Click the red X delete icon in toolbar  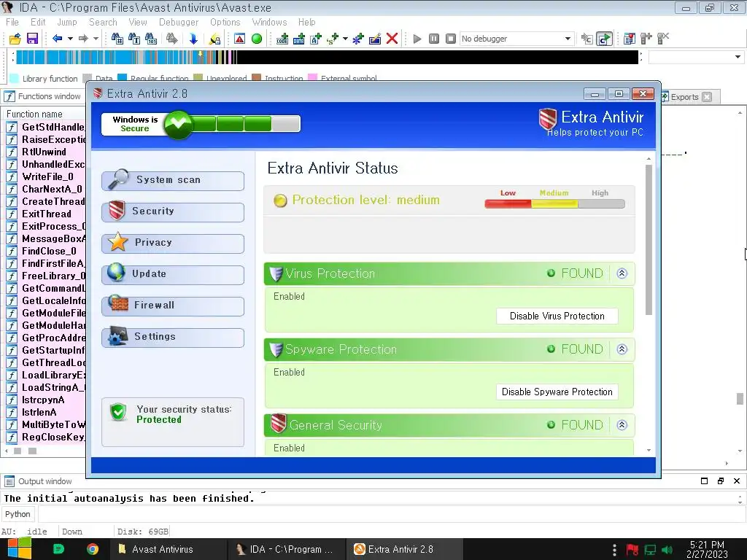[392, 39]
